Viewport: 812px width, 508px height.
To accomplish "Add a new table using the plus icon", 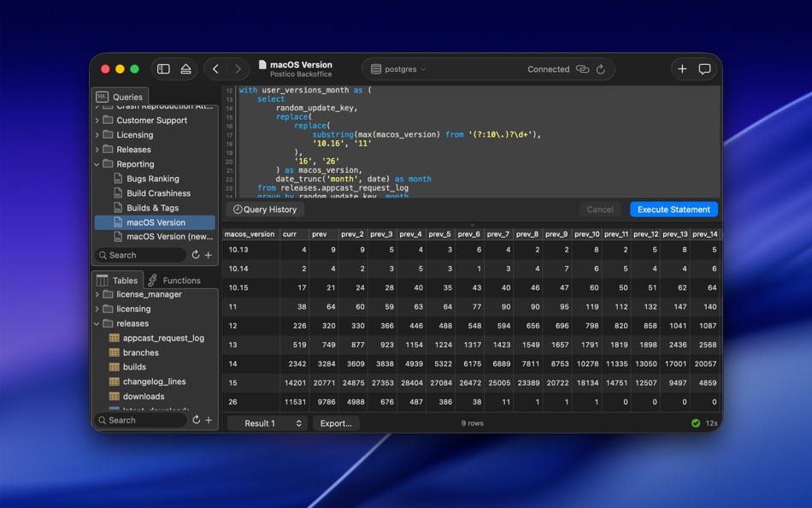I will [x=209, y=420].
